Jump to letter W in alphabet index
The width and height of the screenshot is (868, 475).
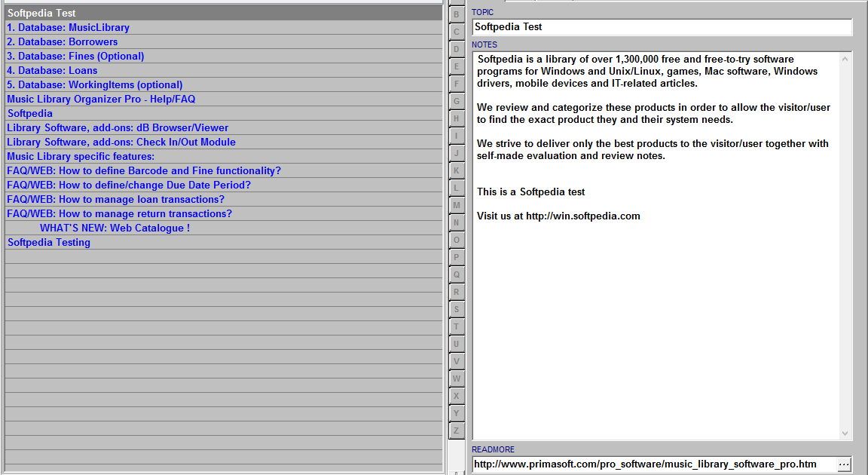click(457, 378)
